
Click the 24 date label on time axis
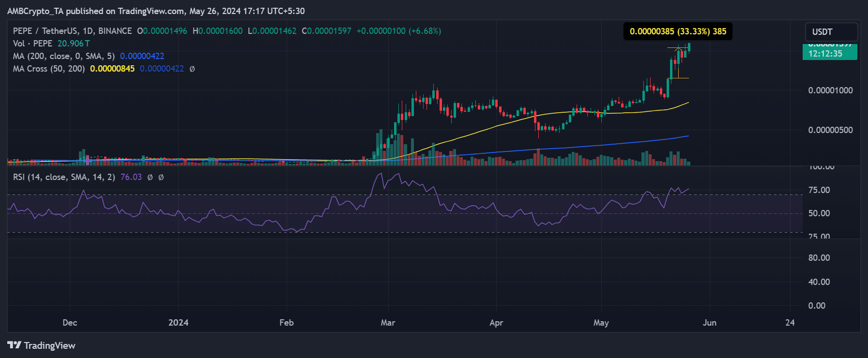pyautogui.click(x=790, y=323)
